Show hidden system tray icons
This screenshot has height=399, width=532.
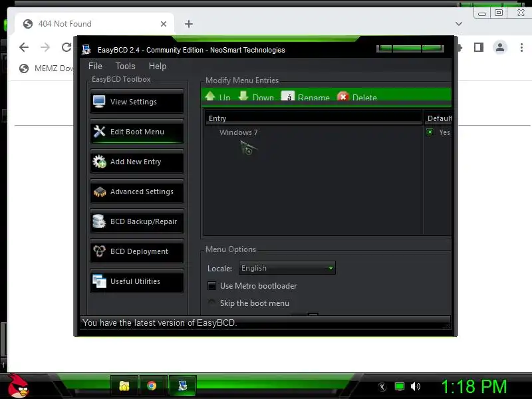point(382,386)
